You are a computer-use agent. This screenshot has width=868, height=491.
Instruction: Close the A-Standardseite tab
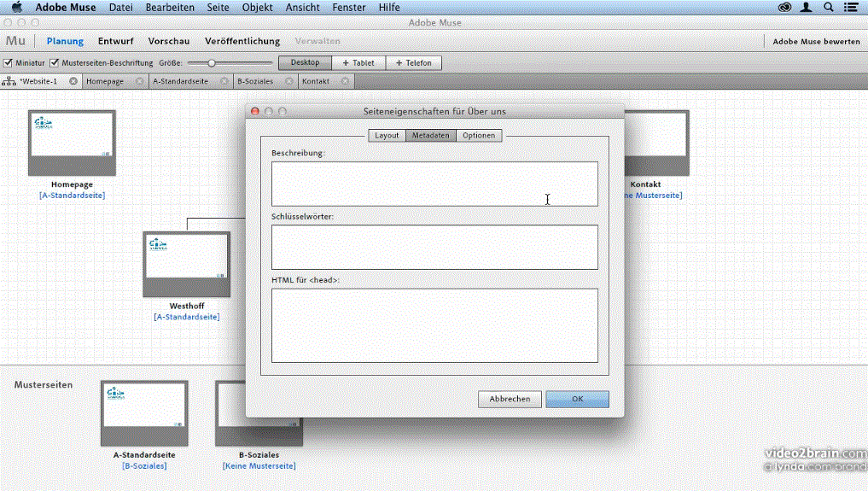pos(224,81)
